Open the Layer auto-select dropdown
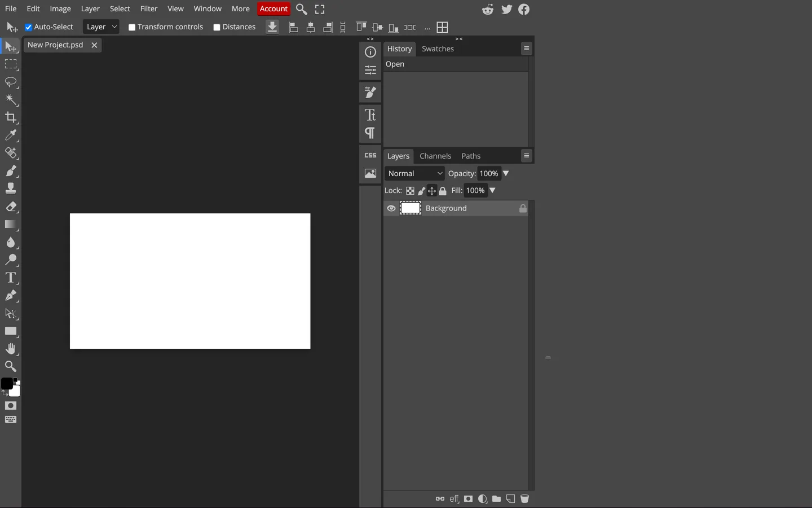Viewport: 812px width, 508px height. tap(101, 27)
